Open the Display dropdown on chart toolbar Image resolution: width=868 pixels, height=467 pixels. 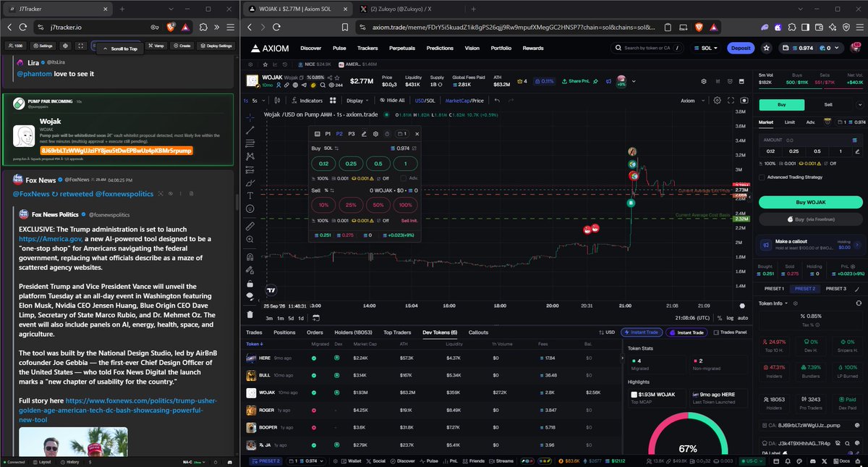pyautogui.click(x=357, y=101)
